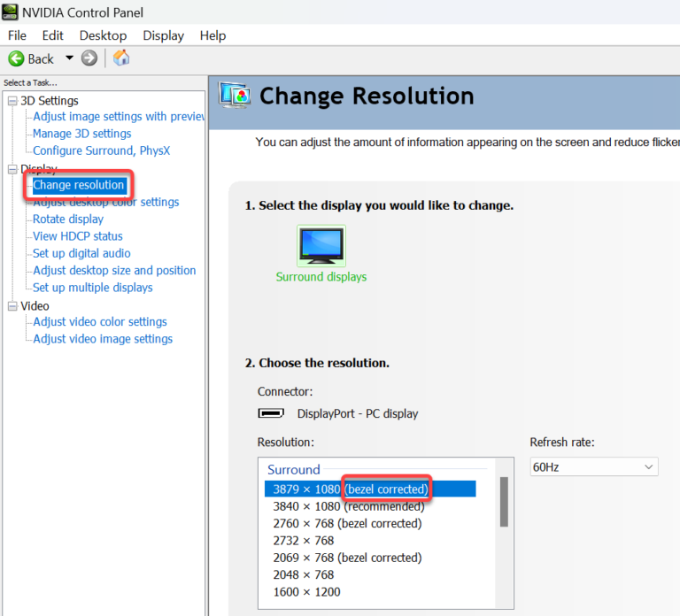Click the Forward arrow toolbar icon
680x616 pixels.
[89, 58]
